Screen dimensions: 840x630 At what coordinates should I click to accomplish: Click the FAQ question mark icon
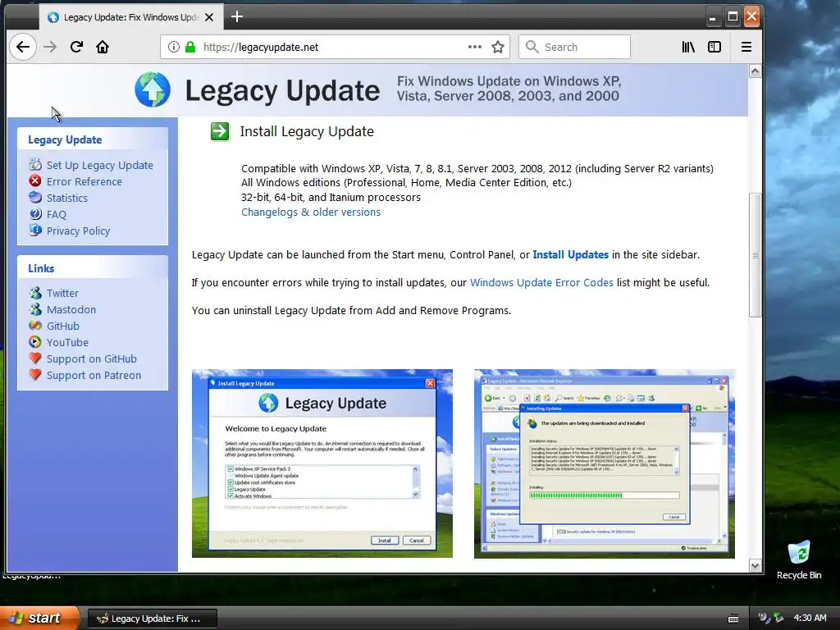pos(35,214)
